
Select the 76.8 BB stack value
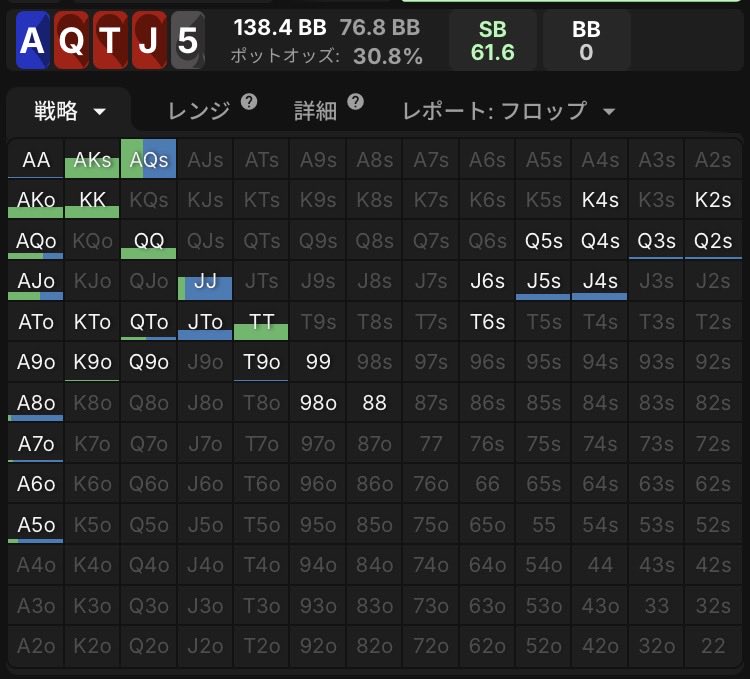[x=380, y=28]
